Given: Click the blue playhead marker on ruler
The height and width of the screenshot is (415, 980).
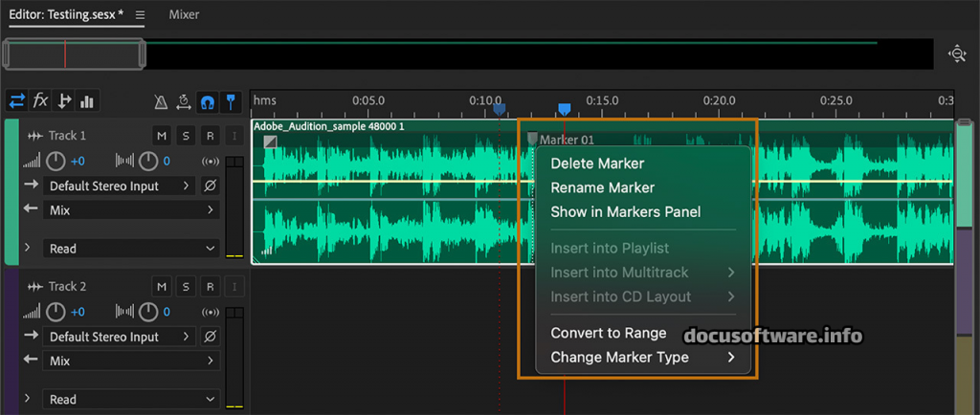Looking at the screenshot, I should 565,110.
